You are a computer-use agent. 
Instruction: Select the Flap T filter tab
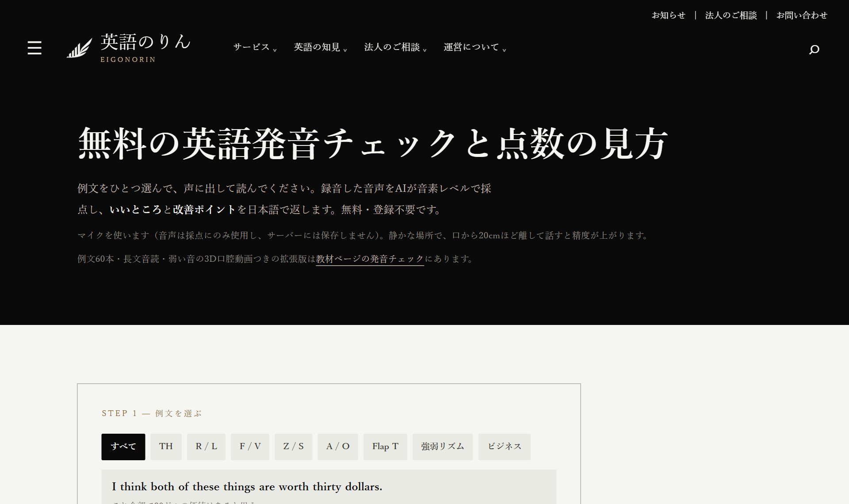[385, 447]
